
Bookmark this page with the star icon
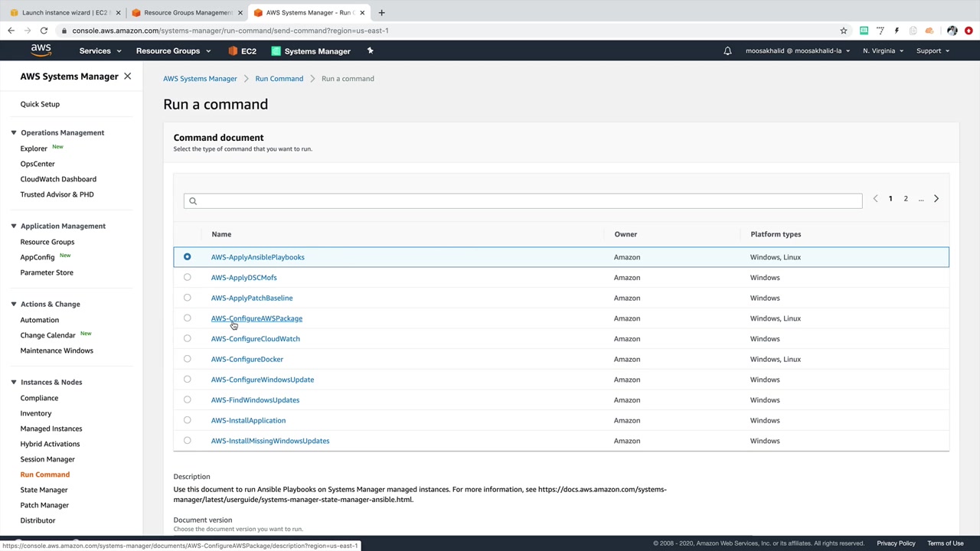(844, 31)
